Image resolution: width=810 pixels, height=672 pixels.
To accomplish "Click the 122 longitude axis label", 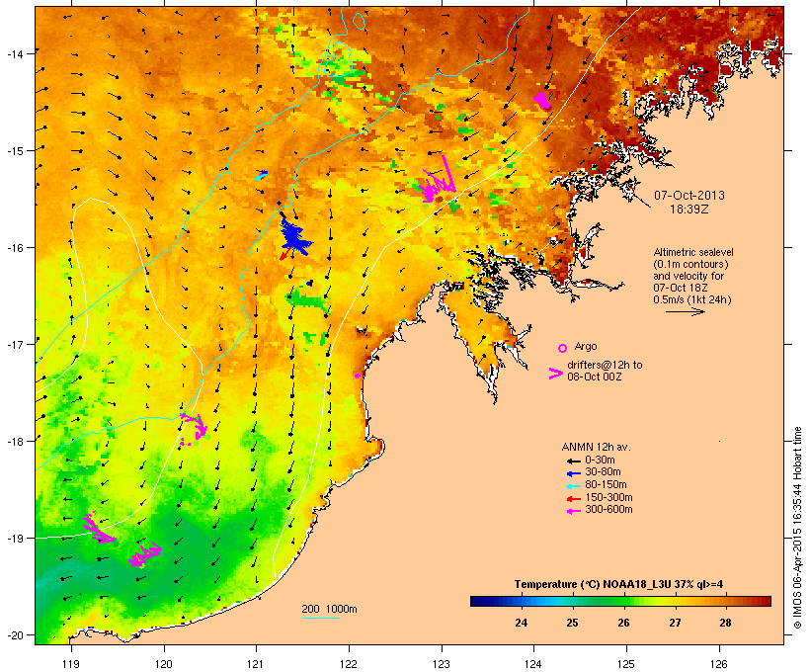I will click(349, 664).
